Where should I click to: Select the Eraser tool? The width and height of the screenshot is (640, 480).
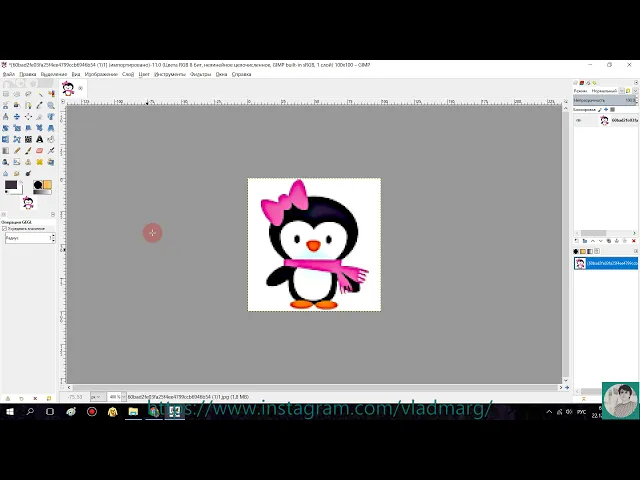pyautogui.click(x=40, y=151)
